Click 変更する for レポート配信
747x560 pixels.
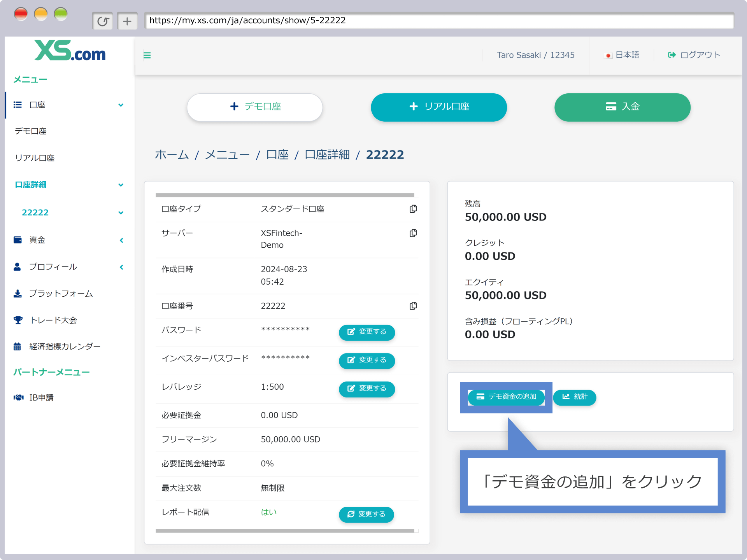click(x=366, y=514)
